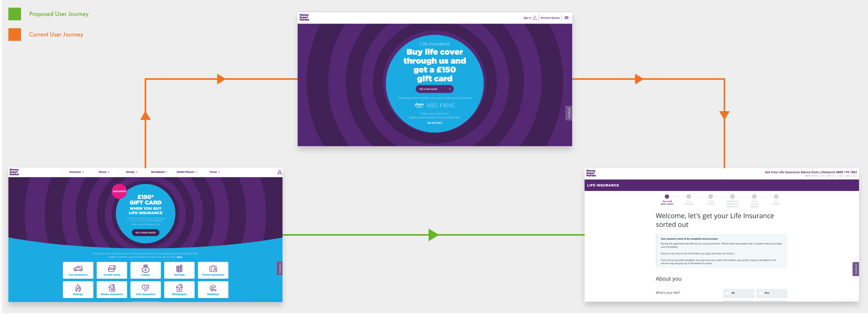Expand the Energy nav dropdown
868x314 pixels.
[x=132, y=172]
